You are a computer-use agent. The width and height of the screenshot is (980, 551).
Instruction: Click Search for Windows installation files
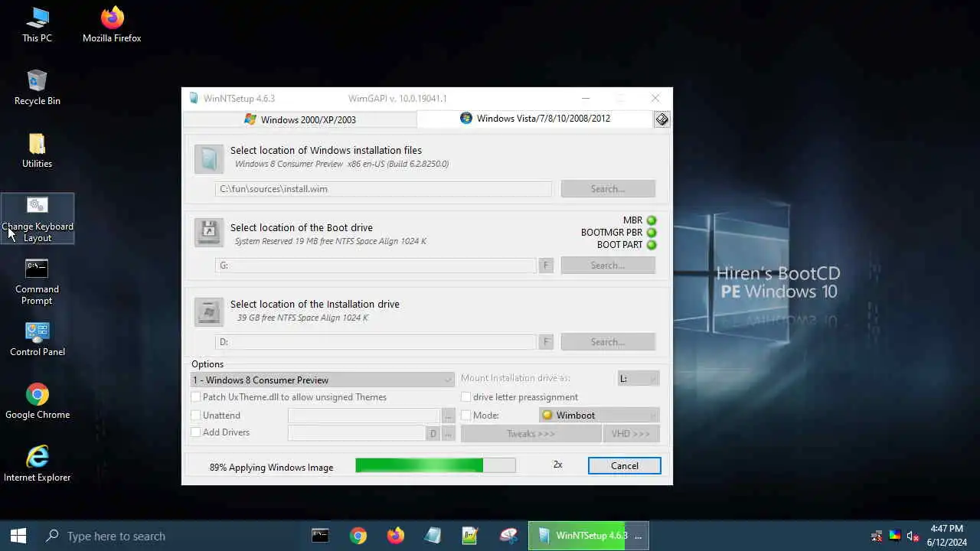pyautogui.click(x=608, y=189)
